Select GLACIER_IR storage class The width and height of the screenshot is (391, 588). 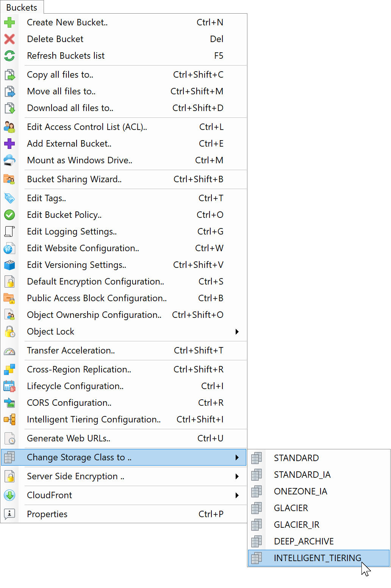pos(319,525)
